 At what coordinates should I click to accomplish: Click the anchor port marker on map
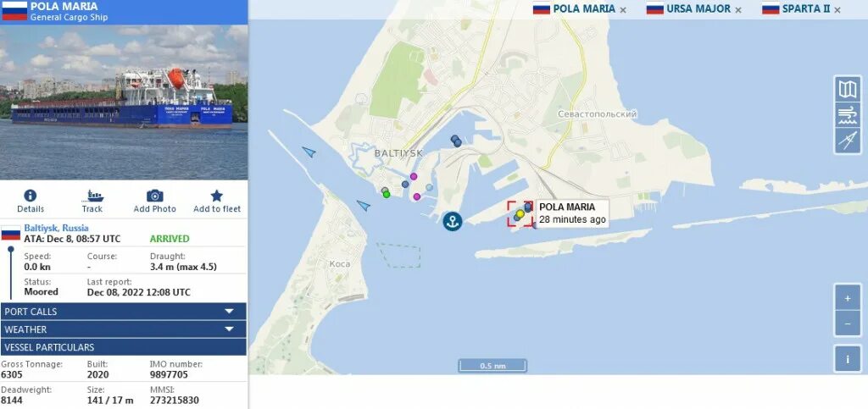tap(453, 222)
